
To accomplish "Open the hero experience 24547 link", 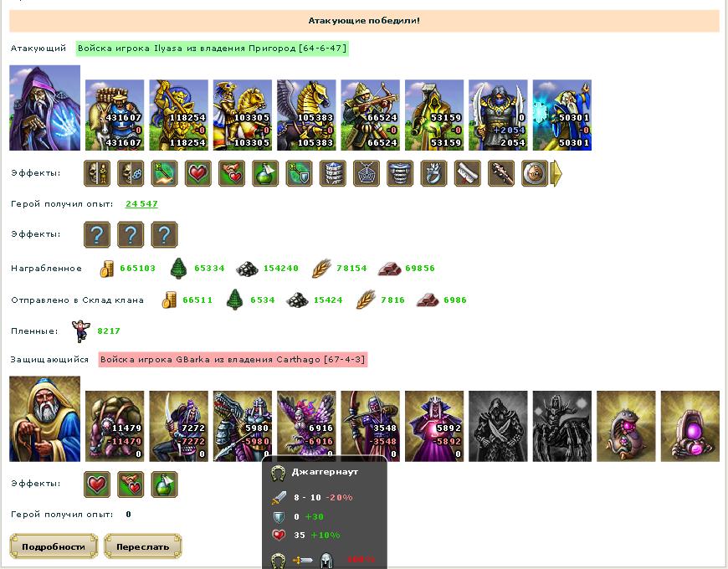I will pos(141,203).
